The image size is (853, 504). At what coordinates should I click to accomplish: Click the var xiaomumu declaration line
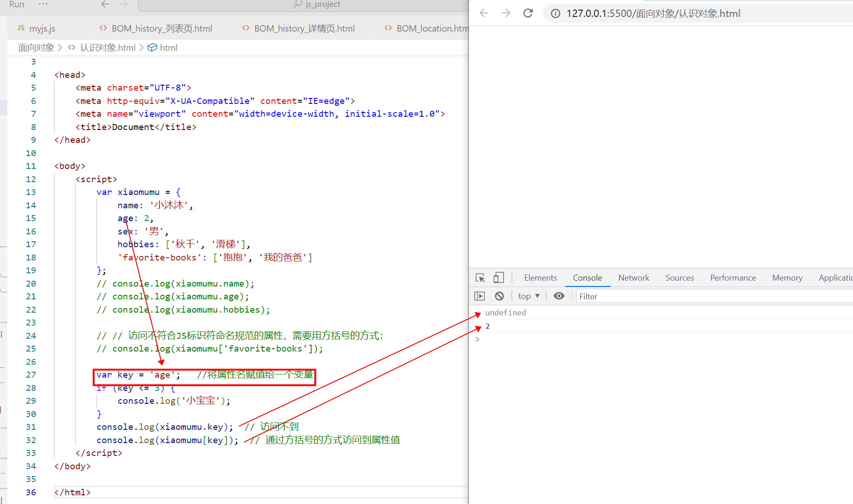[x=139, y=192]
